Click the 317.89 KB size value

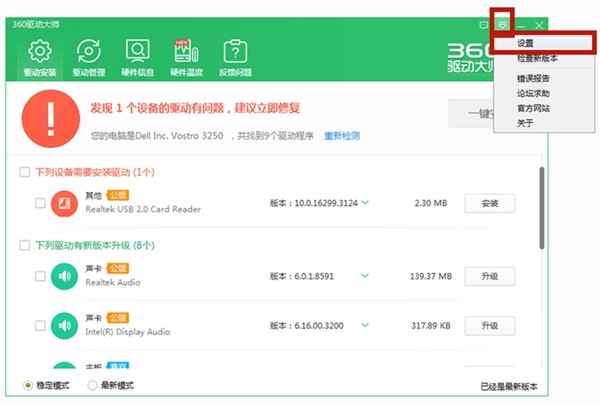[x=431, y=326]
